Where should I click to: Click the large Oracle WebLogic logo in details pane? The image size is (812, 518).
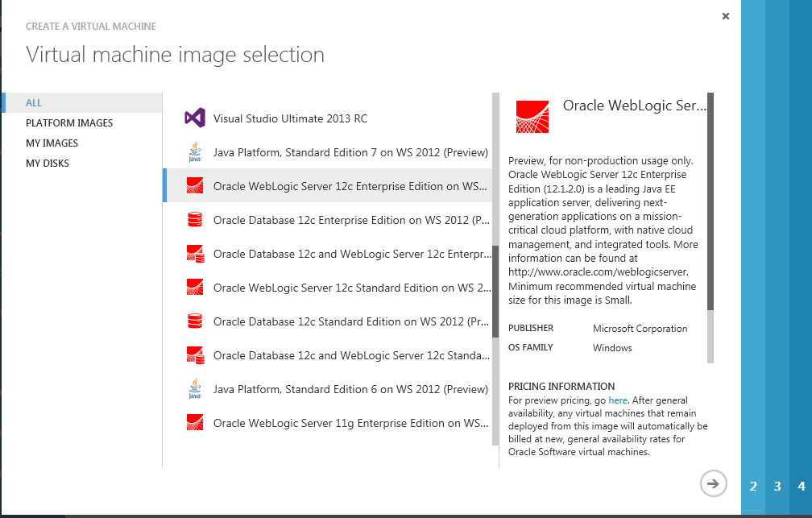[532, 117]
